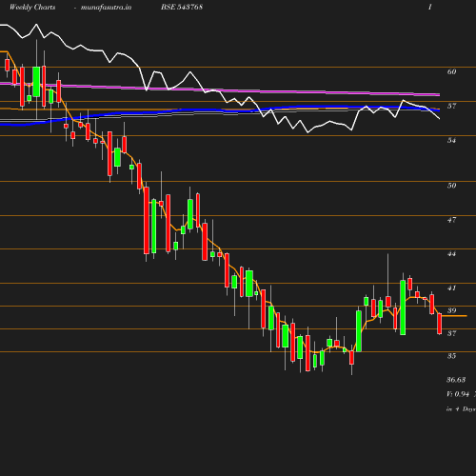476x476 pixels.
Task: Click the 'V: 0.94' volume value
Action: pyautogui.click(x=458, y=394)
